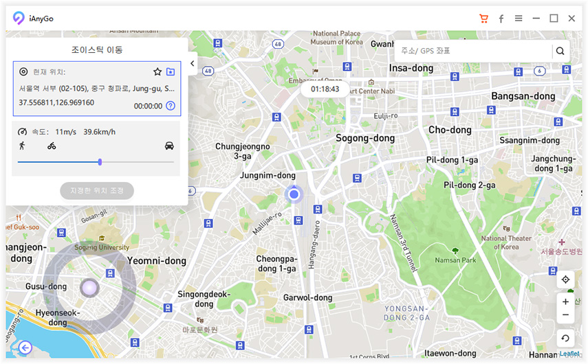Select walking speed mode

23,146
